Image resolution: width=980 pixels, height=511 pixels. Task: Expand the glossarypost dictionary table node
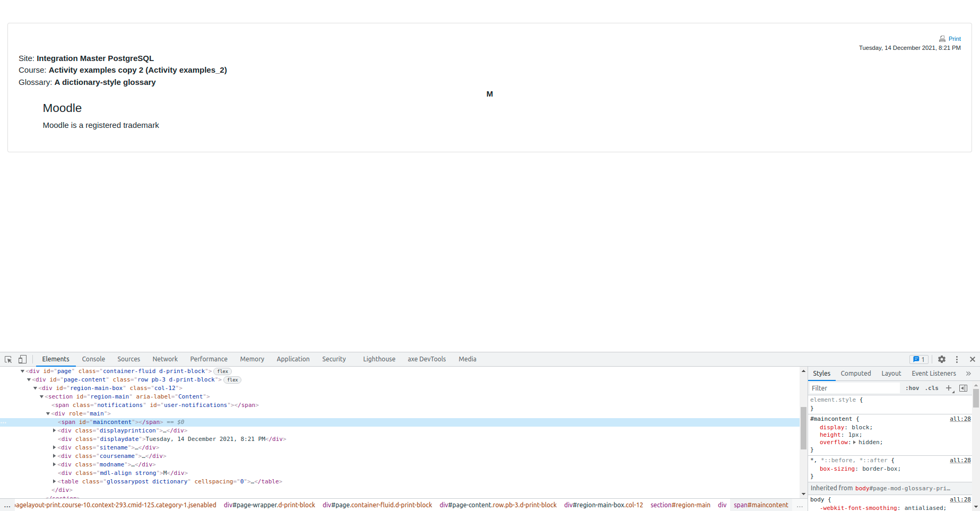click(x=54, y=482)
